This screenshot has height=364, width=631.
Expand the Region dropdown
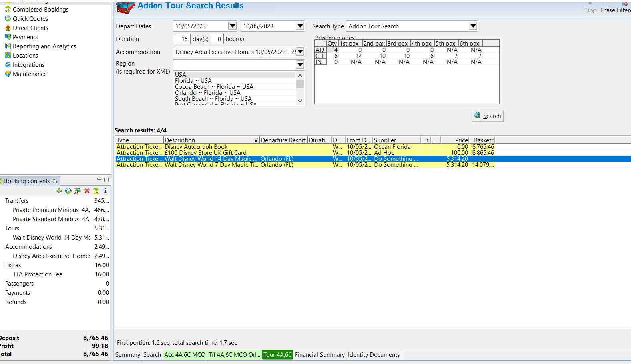[300, 64]
